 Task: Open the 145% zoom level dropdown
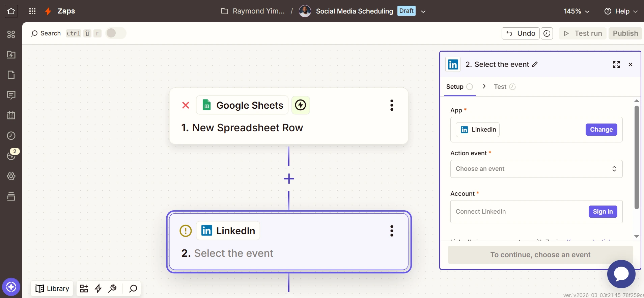point(577,11)
